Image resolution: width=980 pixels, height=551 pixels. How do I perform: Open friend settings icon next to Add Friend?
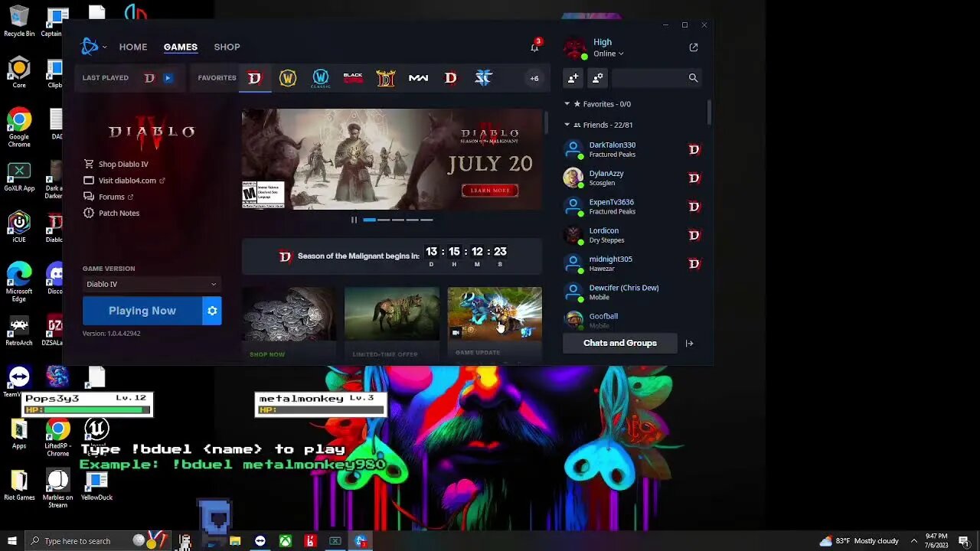(x=598, y=77)
